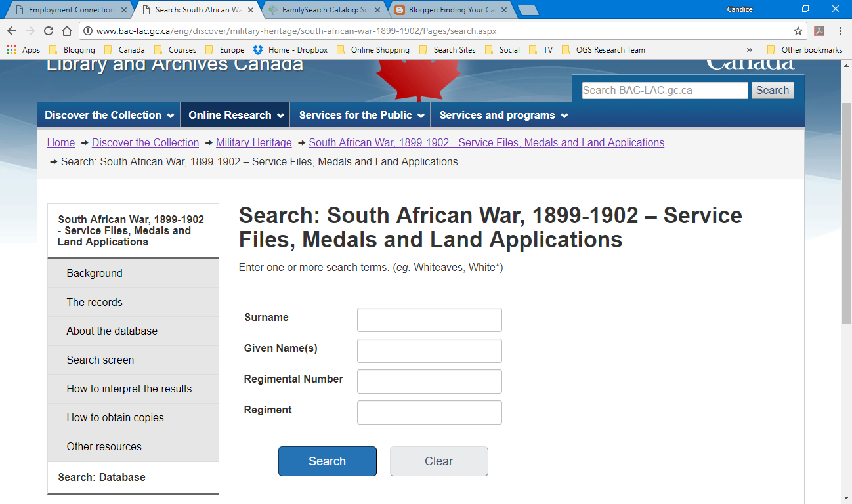Reload the page with refresh icon
The height and width of the screenshot is (504, 852).
click(49, 31)
